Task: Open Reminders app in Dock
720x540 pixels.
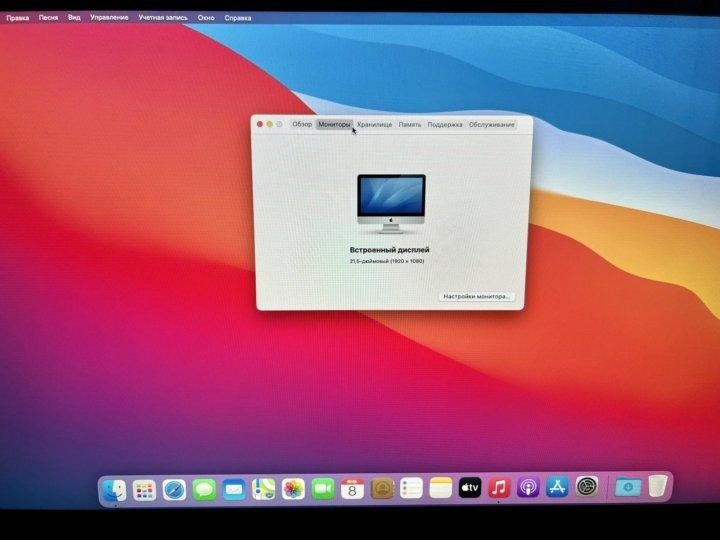Action: [x=411, y=488]
